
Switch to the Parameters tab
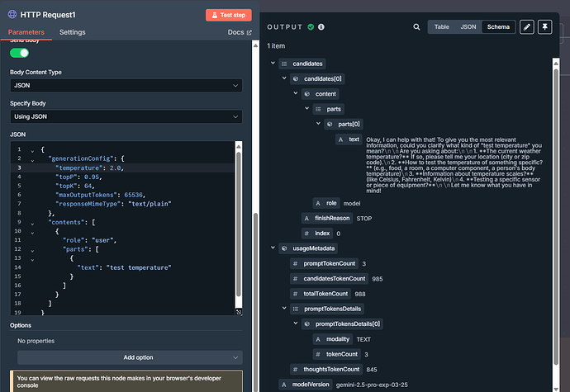point(26,32)
